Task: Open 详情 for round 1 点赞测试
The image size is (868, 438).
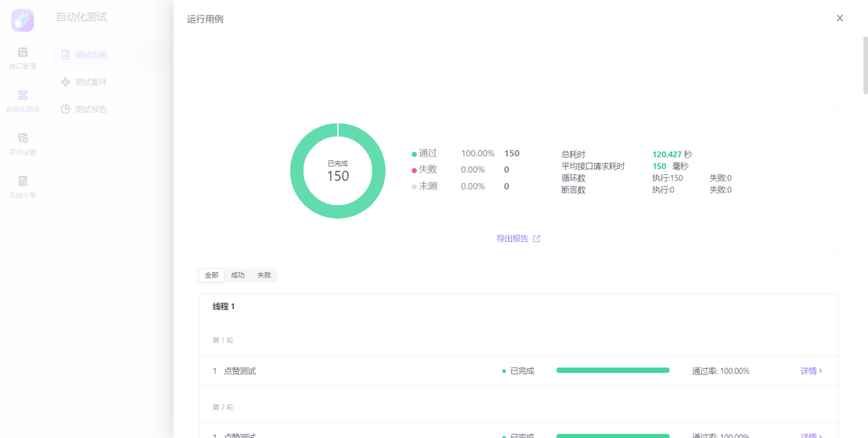Action: [x=808, y=371]
